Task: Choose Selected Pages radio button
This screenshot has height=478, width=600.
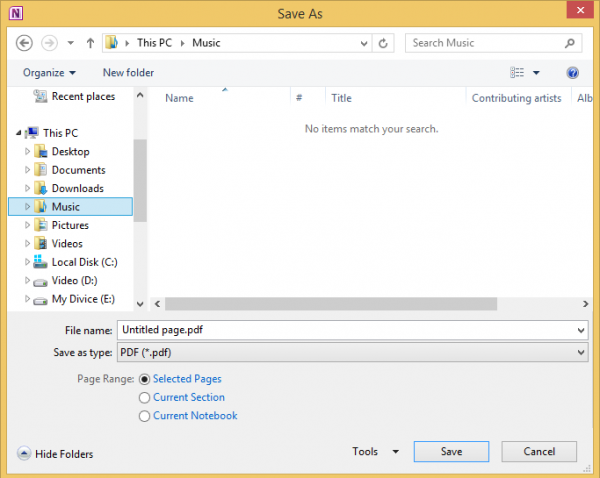Action: [x=146, y=379]
